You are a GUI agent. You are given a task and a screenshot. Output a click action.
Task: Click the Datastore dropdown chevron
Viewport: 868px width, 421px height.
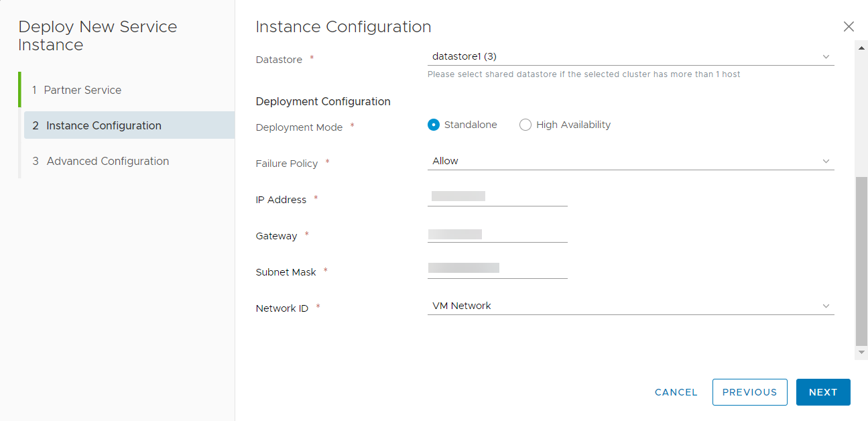point(826,57)
